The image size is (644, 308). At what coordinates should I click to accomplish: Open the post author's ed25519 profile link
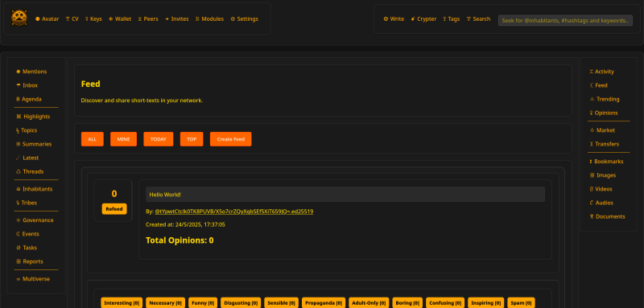pos(234,211)
